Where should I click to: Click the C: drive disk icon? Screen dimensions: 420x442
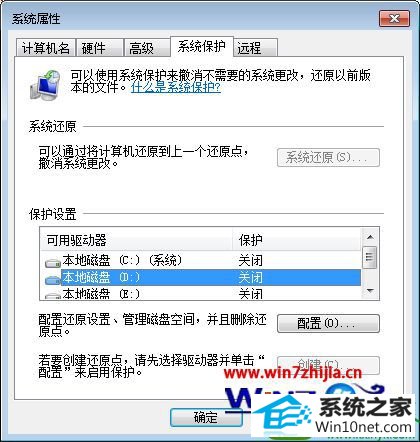pyautogui.click(x=52, y=263)
